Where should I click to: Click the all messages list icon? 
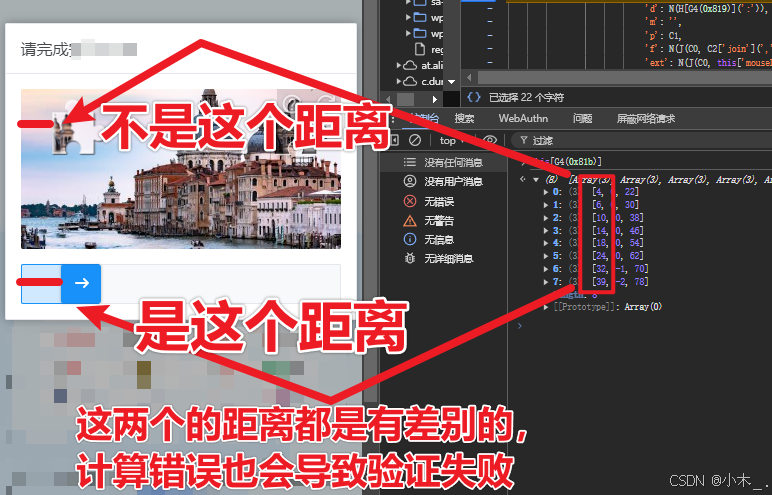(x=410, y=163)
